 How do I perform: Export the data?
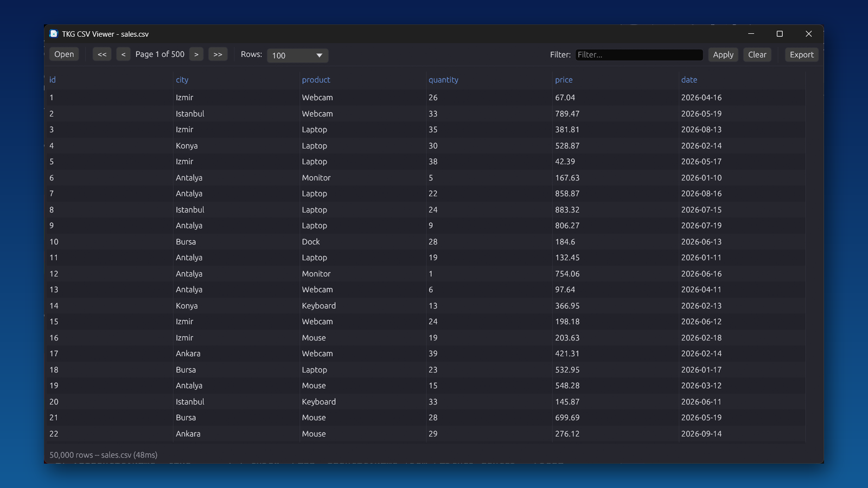coord(802,55)
